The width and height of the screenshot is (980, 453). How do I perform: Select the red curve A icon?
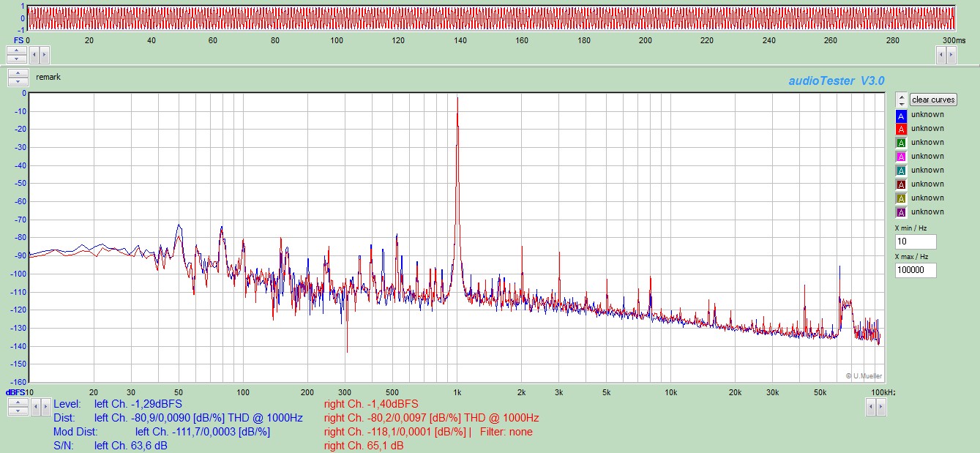coord(901,129)
